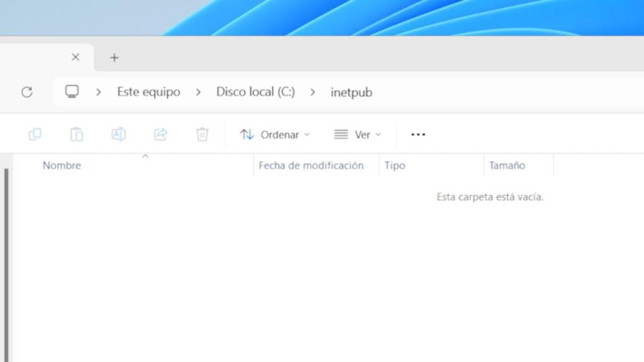This screenshot has width=644, height=362.
Task: Open the 'Ver más' ellipsis menu
Action: 418,134
